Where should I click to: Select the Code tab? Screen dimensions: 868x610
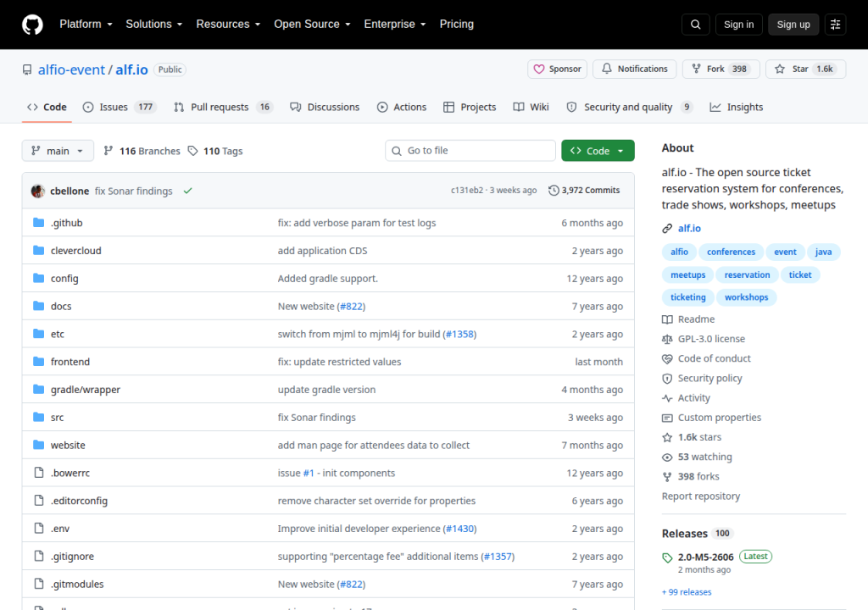[47, 108]
